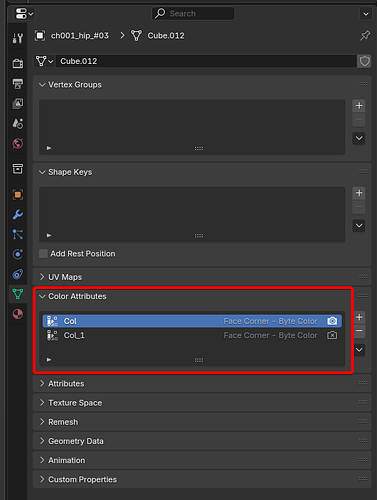Expand the Geometry Data panel
This screenshot has width=377, height=500.
[42, 441]
